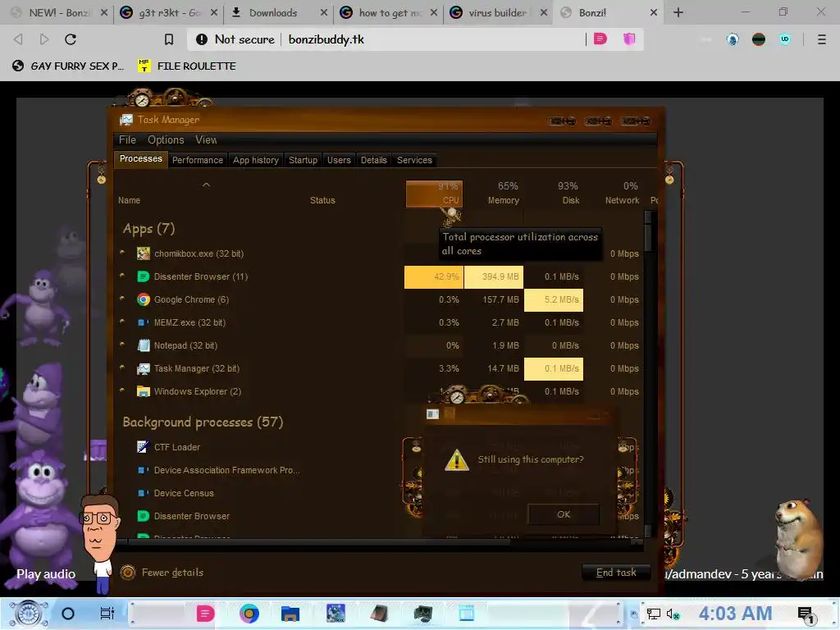Click the 4:03 AM taskbar clock
840x630 pixels.
735,614
